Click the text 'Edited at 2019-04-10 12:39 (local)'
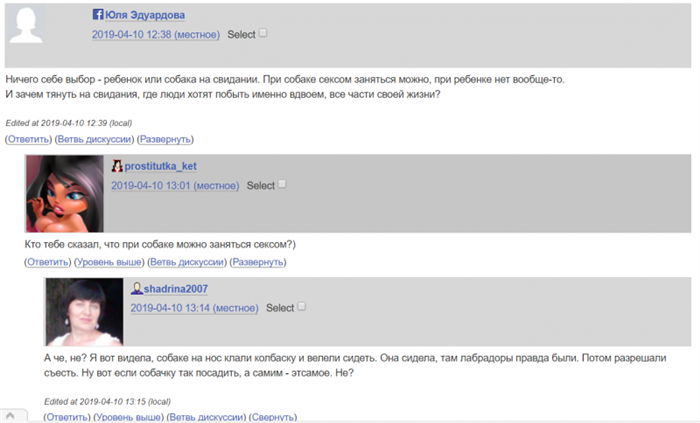 tap(69, 123)
